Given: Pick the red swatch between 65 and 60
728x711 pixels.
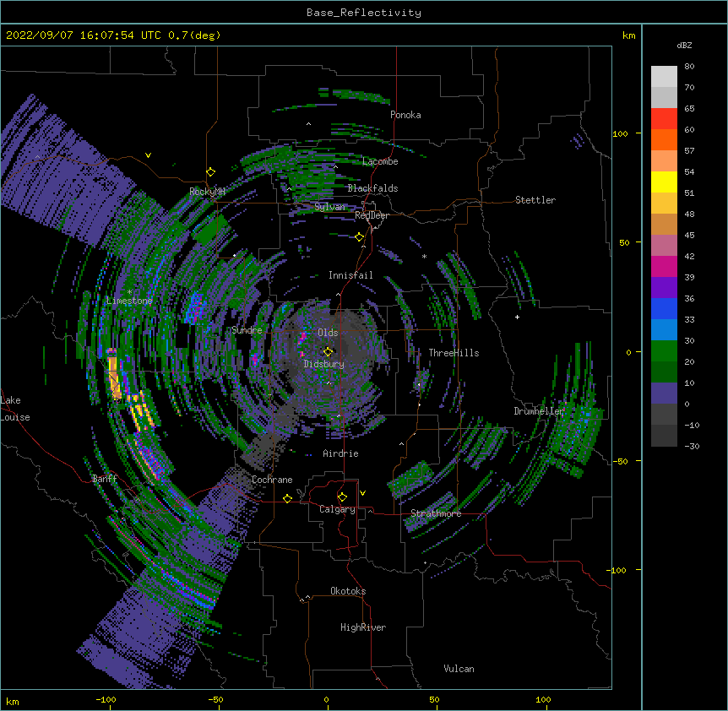Looking at the screenshot, I should (664, 119).
